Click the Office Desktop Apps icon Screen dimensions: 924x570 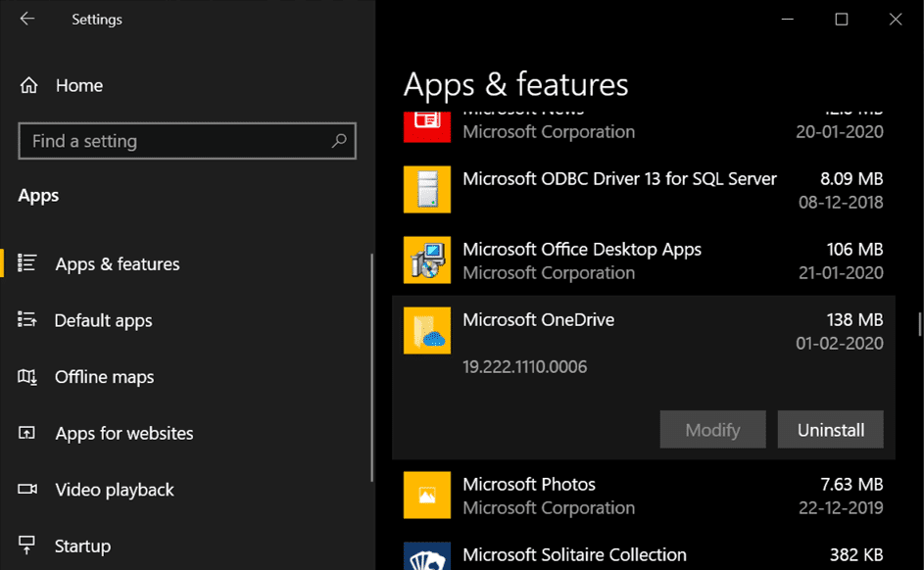pos(427,260)
